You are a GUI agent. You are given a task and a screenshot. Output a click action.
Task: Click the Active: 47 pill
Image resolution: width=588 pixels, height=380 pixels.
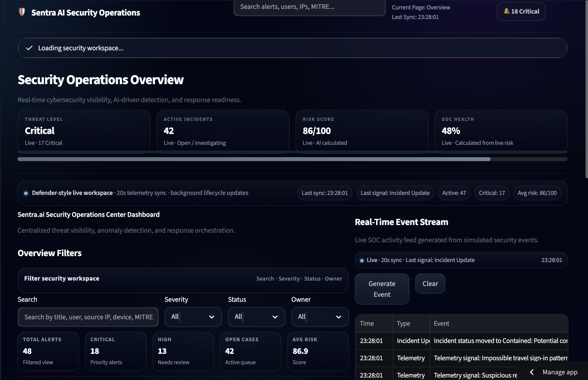(x=454, y=193)
